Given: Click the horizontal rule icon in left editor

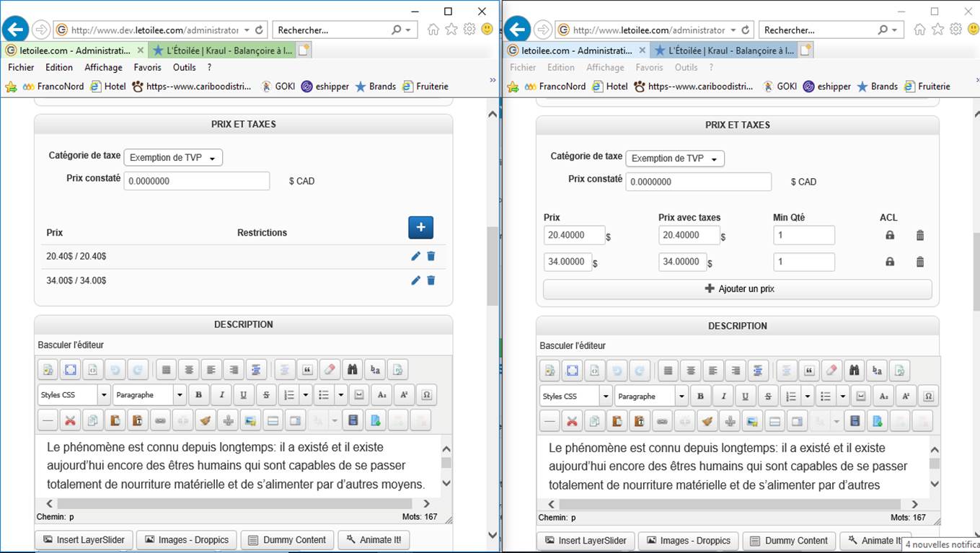Looking at the screenshot, I should 48,420.
